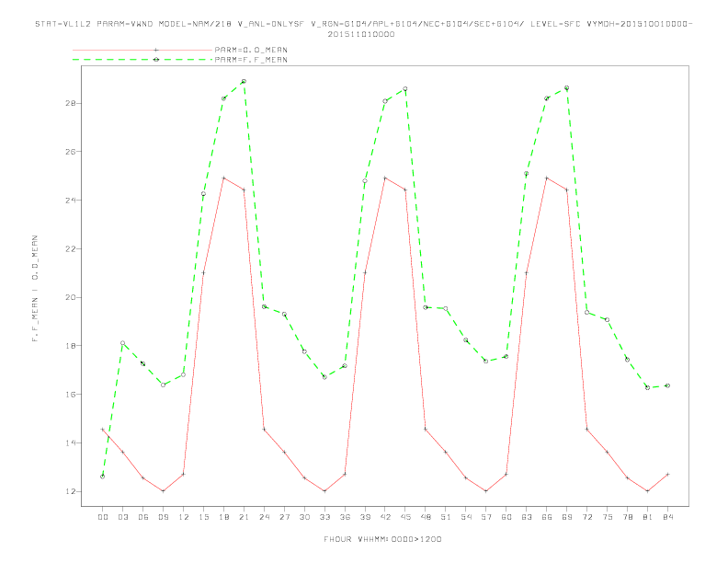Click x-axis tick label 06
Viewport: 728px width, 563px height.
143,517
